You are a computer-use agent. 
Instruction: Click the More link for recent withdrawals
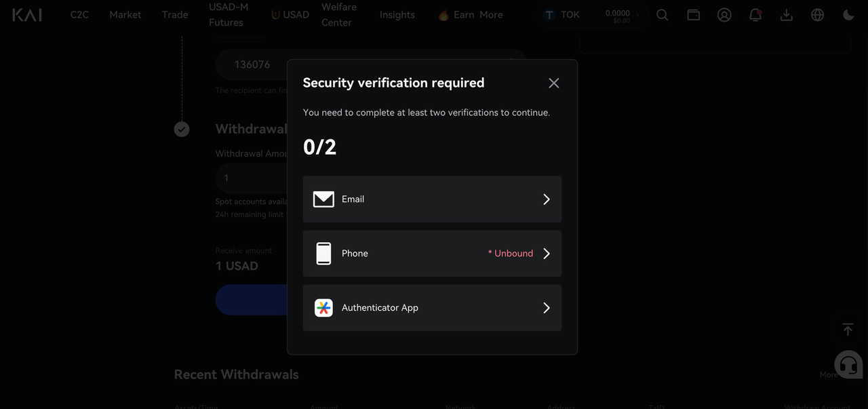click(x=828, y=374)
